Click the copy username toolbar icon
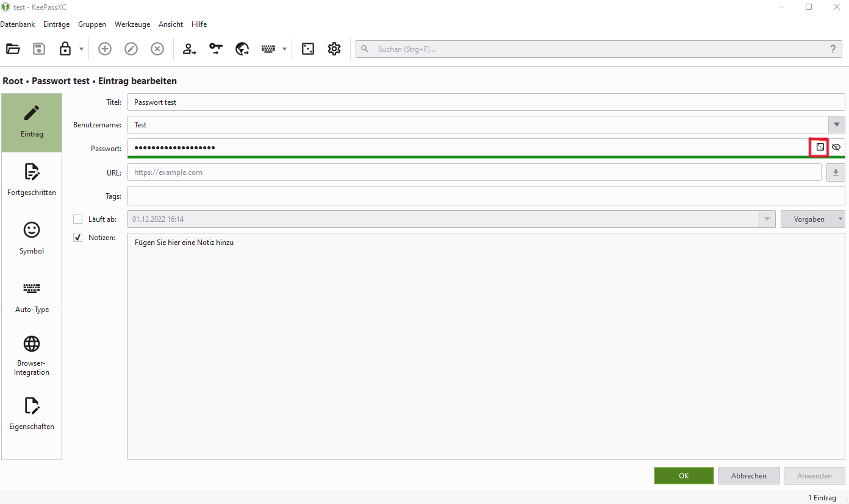The height and width of the screenshot is (504, 849). click(190, 49)
